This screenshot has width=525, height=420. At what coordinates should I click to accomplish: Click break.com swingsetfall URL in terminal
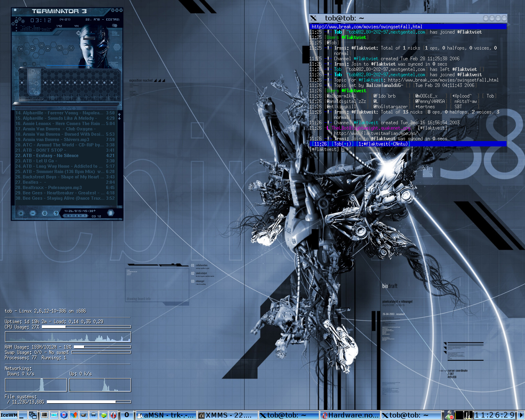coord(367,27)
